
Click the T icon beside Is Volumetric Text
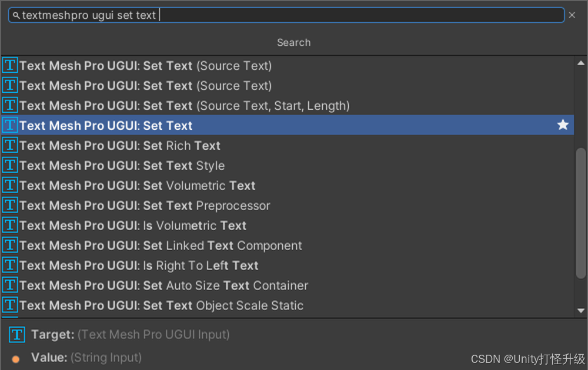(x=10, y=225)
